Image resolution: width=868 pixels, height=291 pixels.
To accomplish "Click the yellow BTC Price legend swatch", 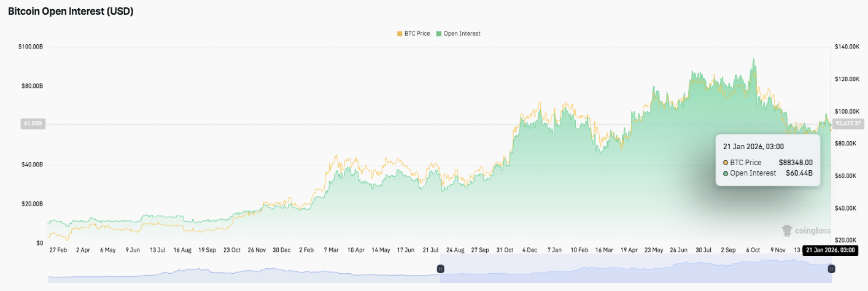I will [399, 33].
